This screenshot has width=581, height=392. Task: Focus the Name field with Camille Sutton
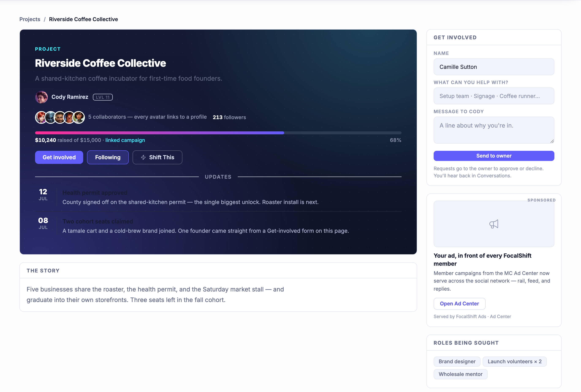point(494,67)
